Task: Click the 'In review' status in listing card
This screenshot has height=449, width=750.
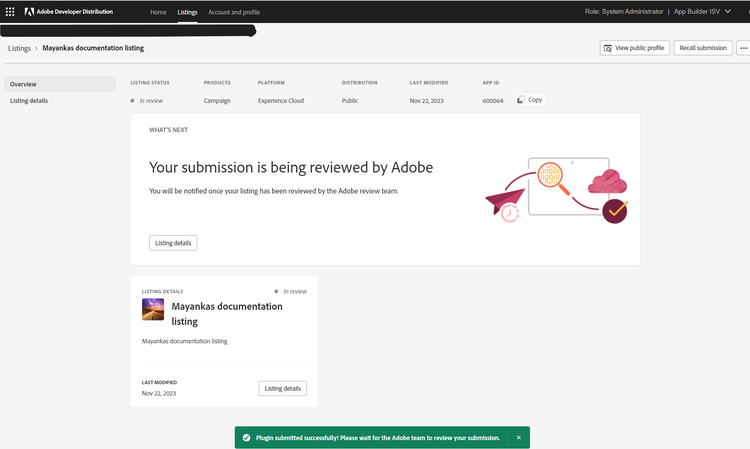Action: tap(290, 291)
